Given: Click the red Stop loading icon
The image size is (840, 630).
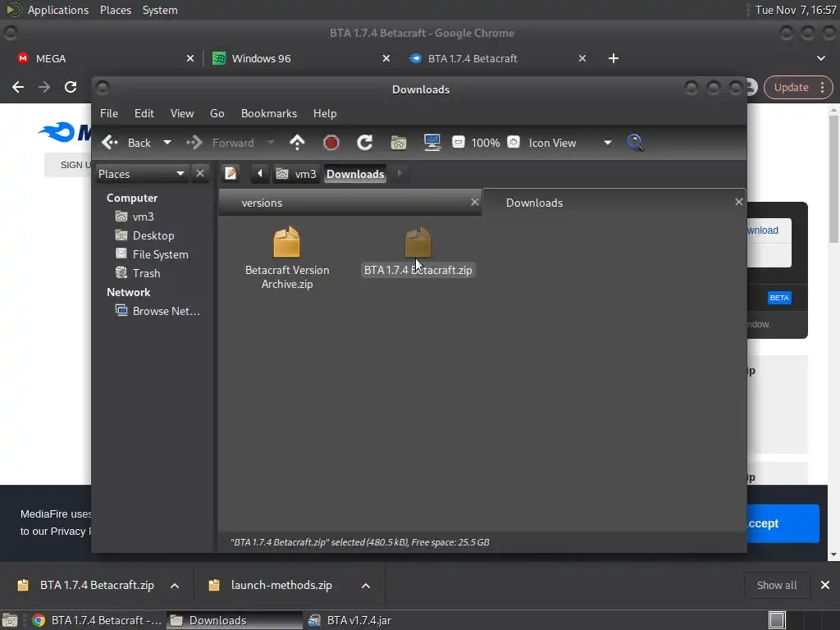Looking at the screenshot, I should coord(331,143).
